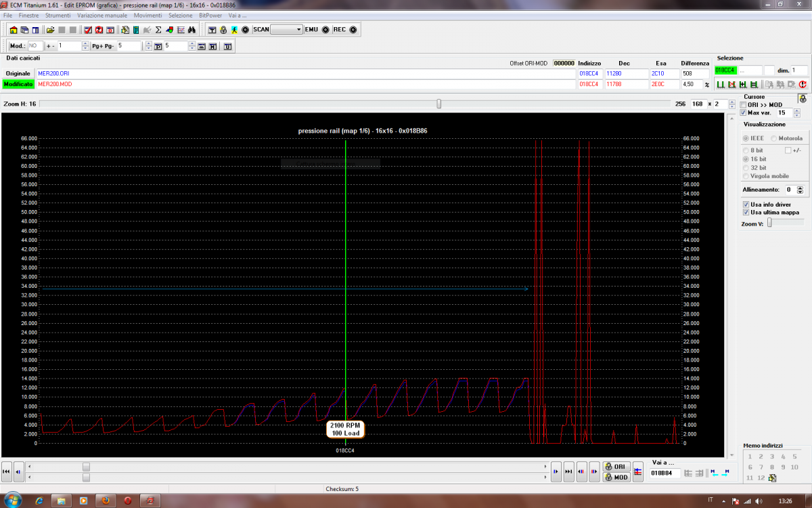Click the padlock icon beside Cursore
This screenshot has height=508, width=812.
click(x=803, y=98)
